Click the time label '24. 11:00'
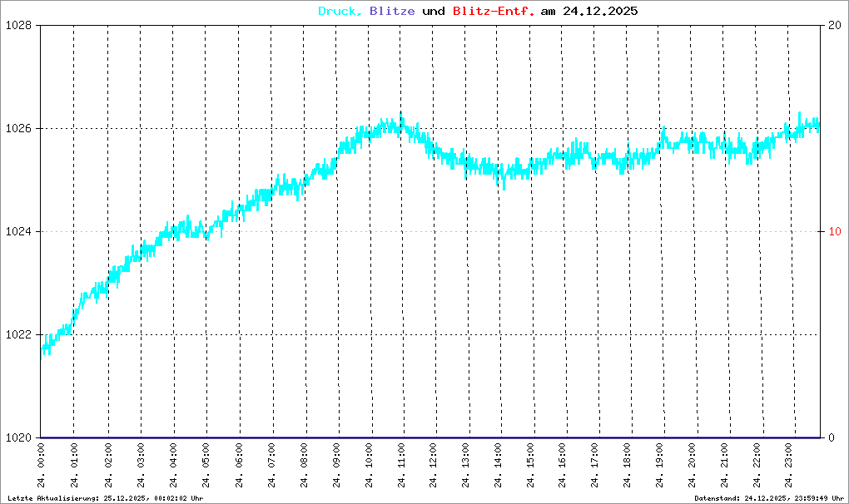This screenshot has height=504, width=849. tap(401, 466)
